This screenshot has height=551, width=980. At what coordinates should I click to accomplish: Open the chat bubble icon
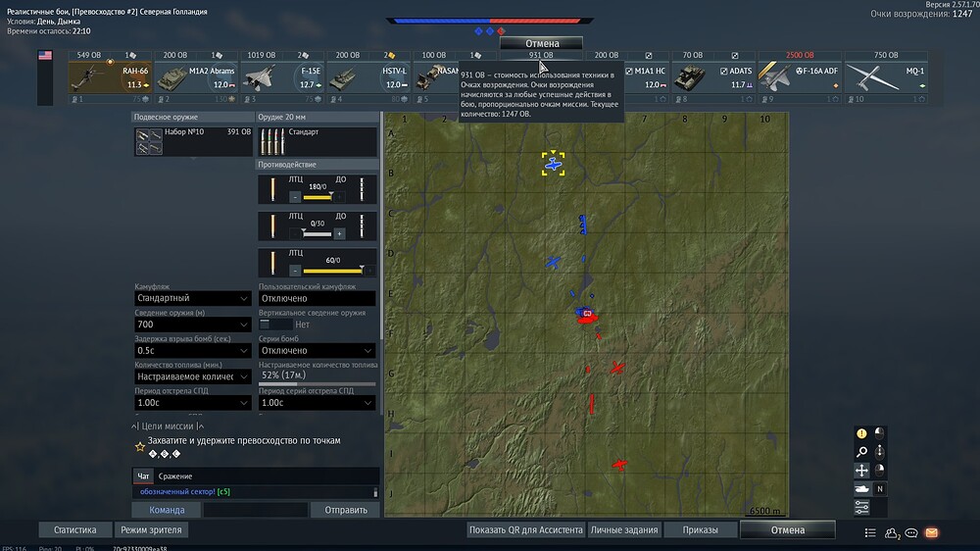[x=911, y=533]
